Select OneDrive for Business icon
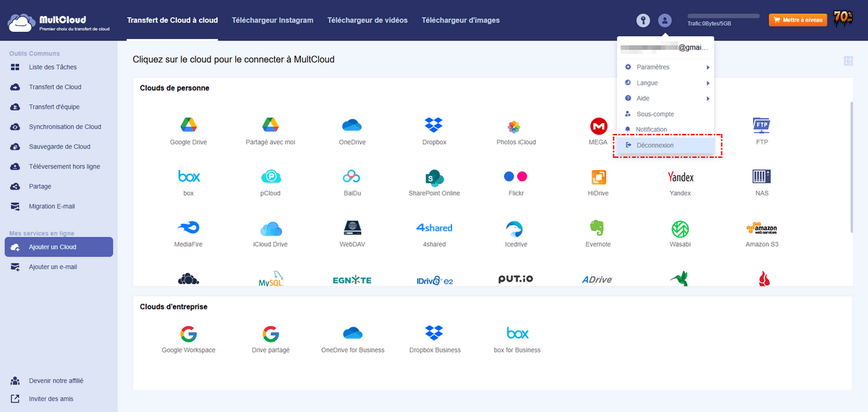The height and width of the screenshot is (412, 868). [352, 334]
